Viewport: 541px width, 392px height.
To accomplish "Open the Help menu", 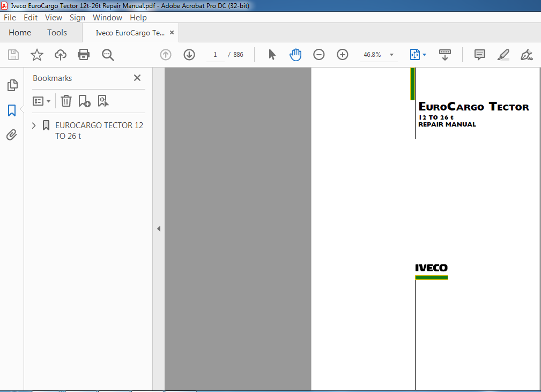I will [x=138, y=18].
